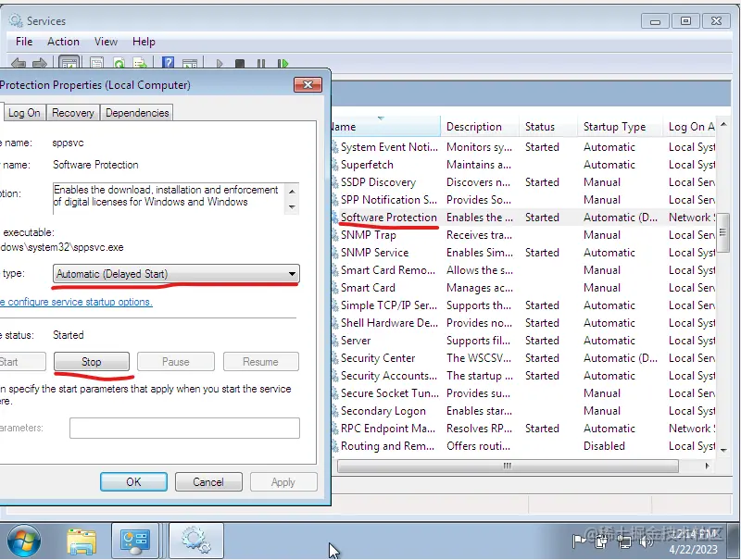Open Server Manager from the taskbar
This screenshot has width=741, height=560.
pos(135,541)
